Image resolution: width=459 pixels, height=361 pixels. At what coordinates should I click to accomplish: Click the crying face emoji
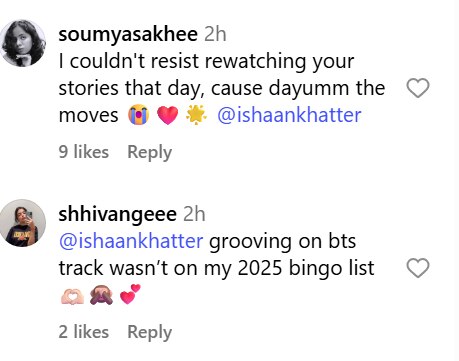pyautogui.click(x=138, y=115)
